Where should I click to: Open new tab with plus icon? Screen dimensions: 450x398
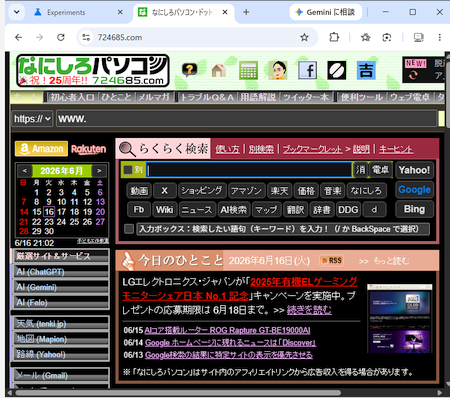(246, 12)
